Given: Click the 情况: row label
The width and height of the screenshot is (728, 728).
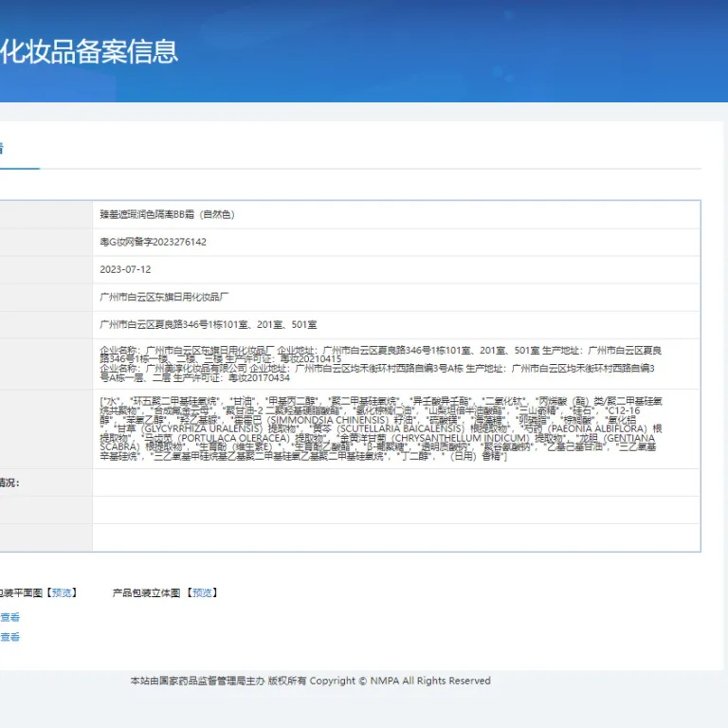Looking at the screenshot, I should pyautogui.click(x=9, y=482).
